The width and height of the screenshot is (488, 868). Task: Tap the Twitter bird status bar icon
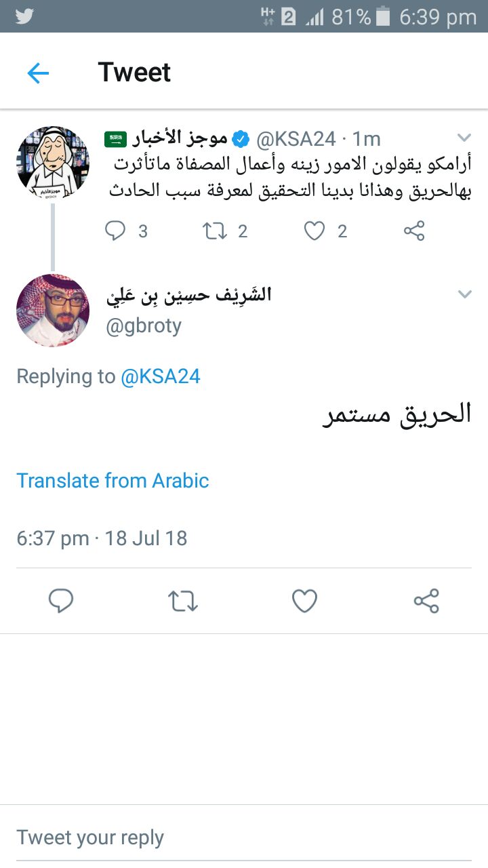(x=24, y=16)
